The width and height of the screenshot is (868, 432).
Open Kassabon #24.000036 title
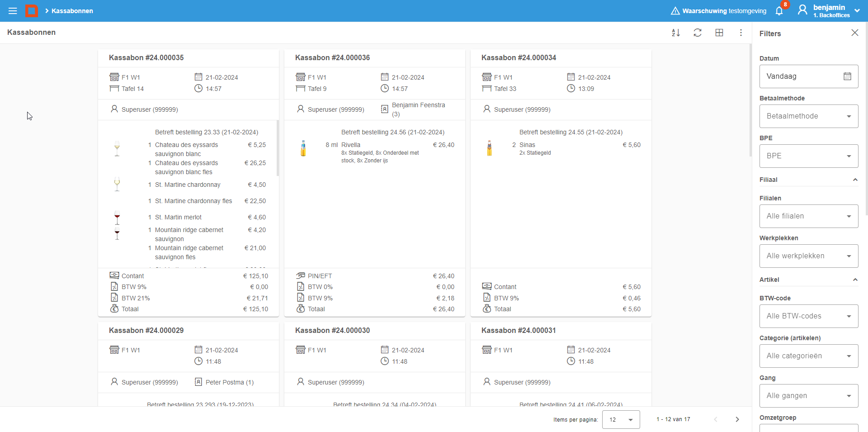[332, 58]
